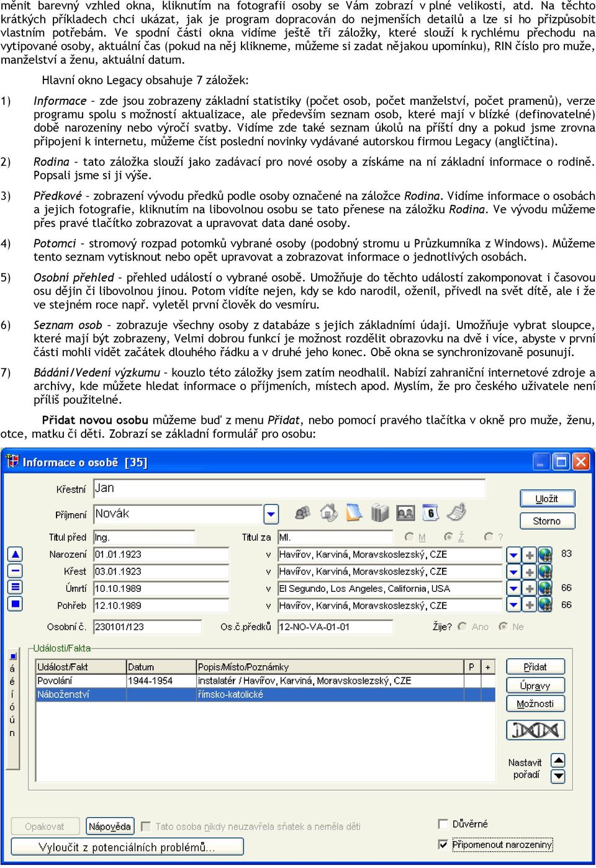This screenshot has width=596, height=868.
Task: Click Vyloučit z potenciálních problémů button
Action: point(127,847)
